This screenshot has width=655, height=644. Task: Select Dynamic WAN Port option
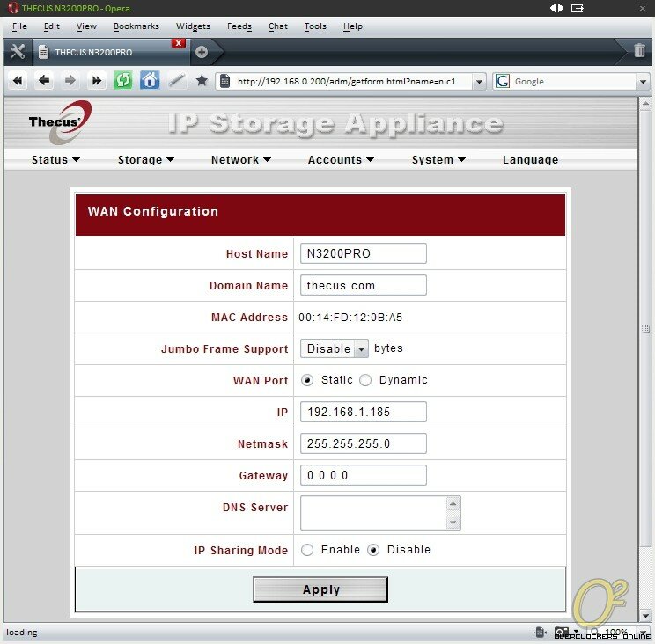[x=365, y=380]
